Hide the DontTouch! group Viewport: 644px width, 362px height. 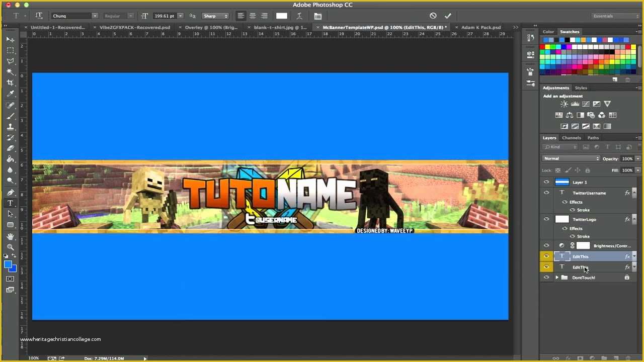tap(546, 277)
